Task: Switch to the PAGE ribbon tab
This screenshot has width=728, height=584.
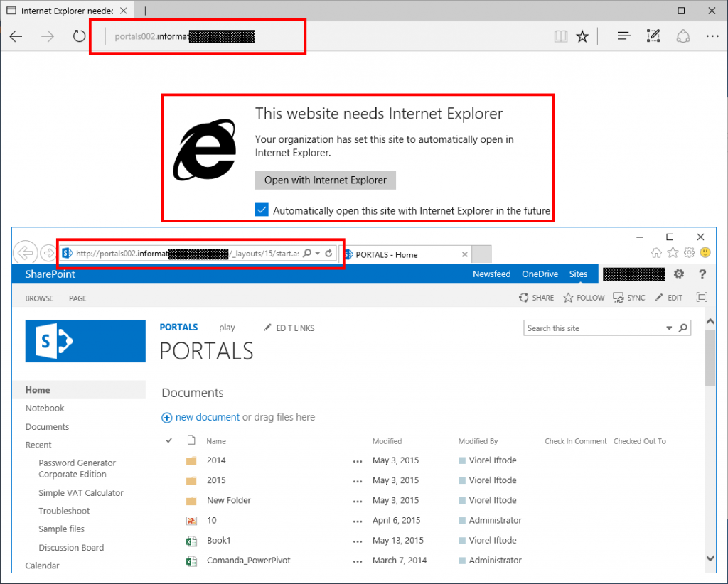Action: coord(77,298)
